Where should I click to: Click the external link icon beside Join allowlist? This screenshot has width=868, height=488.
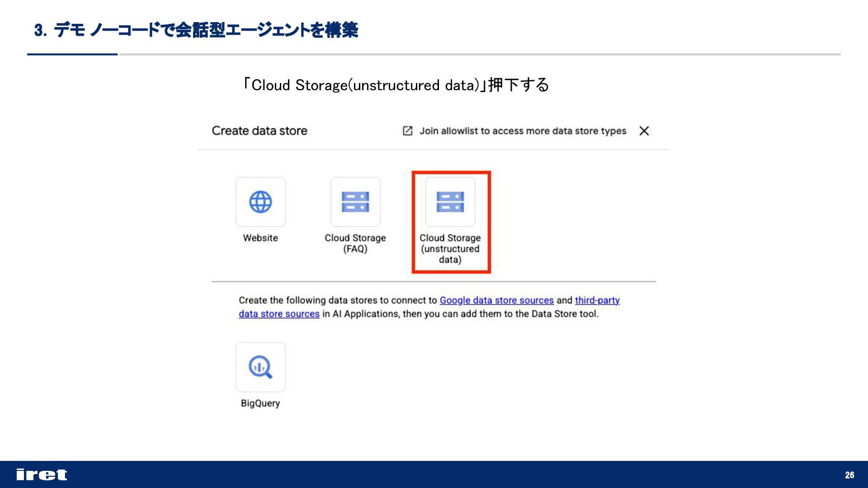click(x=407, y=131)
